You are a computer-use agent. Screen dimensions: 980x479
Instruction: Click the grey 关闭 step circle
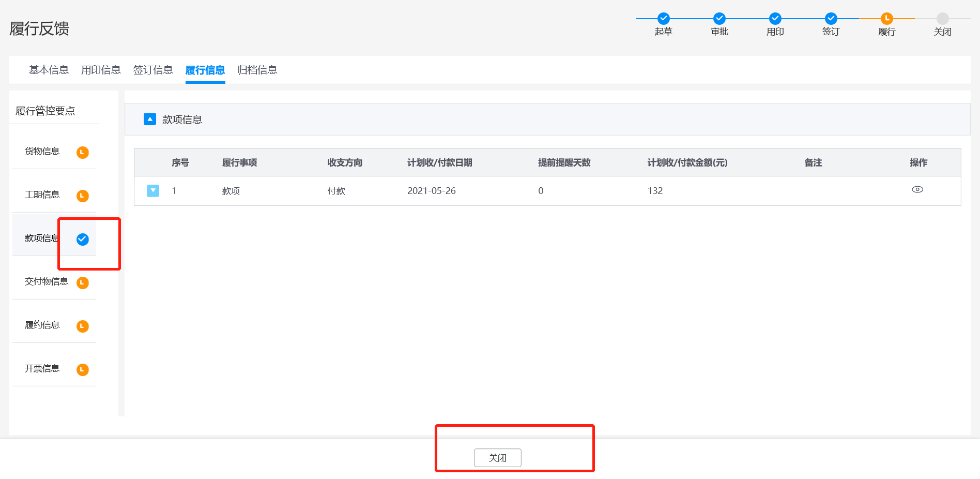click(942, 19)
